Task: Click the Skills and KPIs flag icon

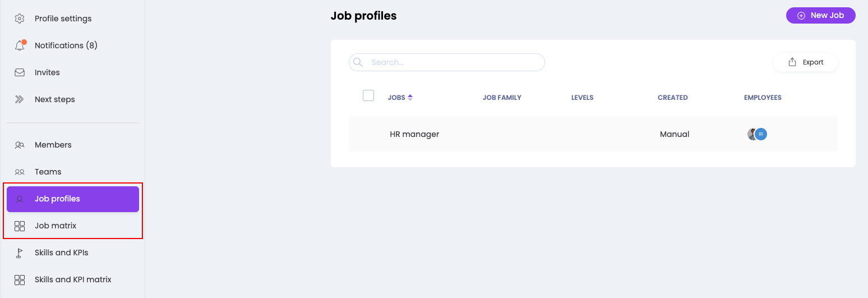Action: pyautogui.click(x=20, y=253)
